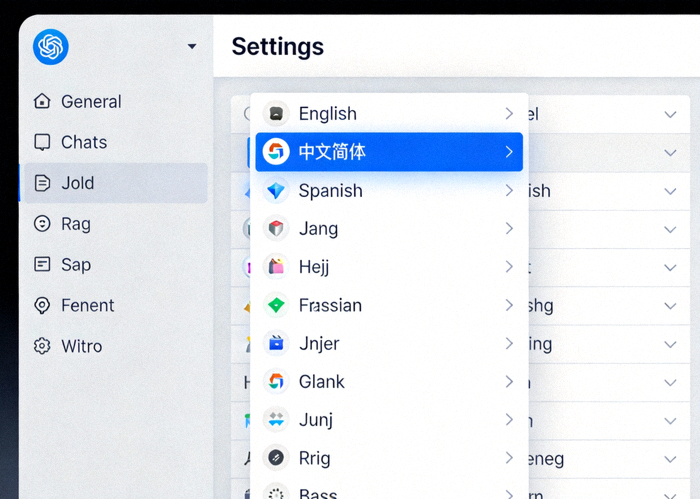Click the Rag sidebar icon

42,224
